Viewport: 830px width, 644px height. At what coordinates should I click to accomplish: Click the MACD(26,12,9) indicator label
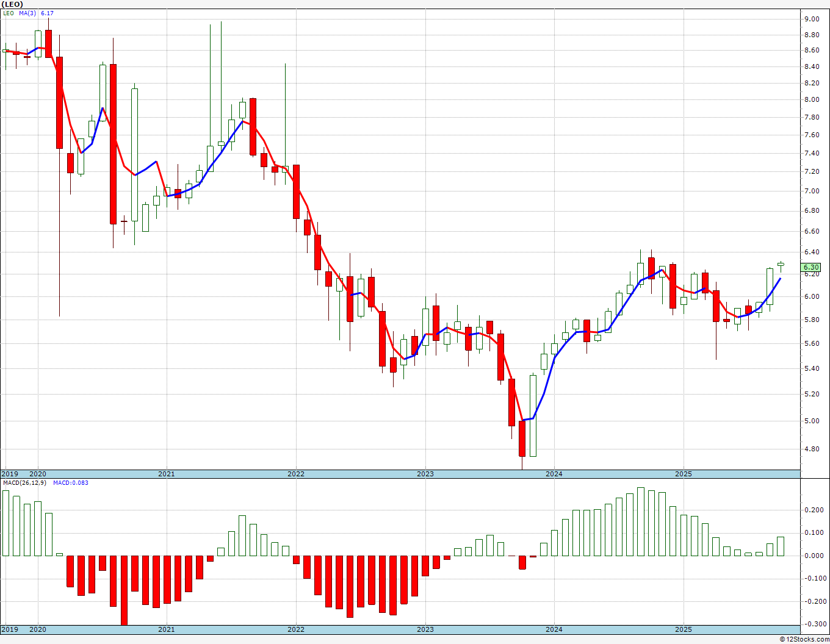tap(24, 483)
